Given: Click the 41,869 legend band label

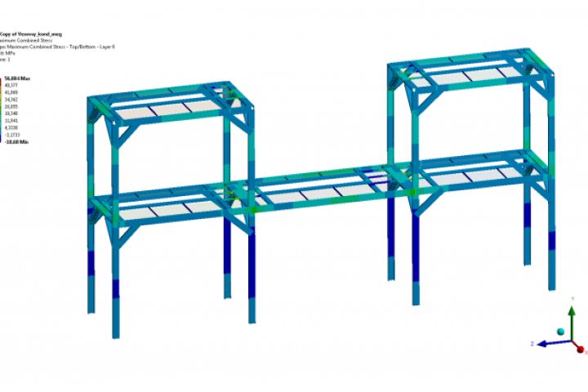Looking at the screenshot, I should pos(11,92).
